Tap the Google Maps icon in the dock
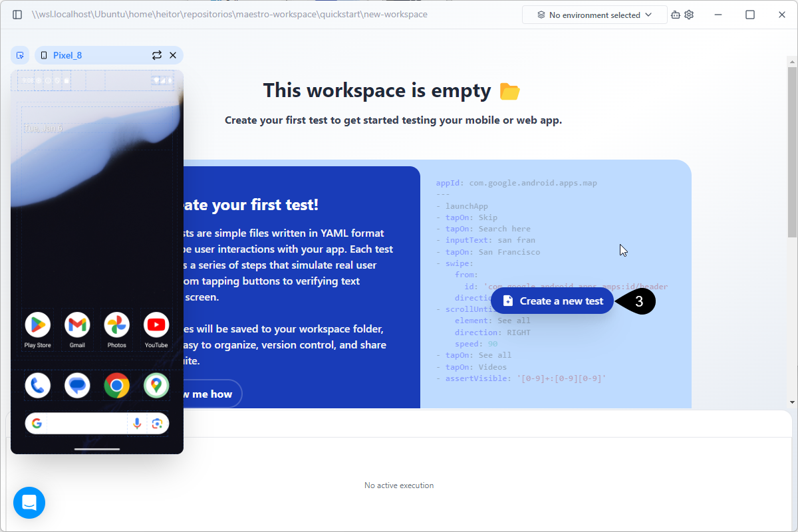Image resolution: width=798 pixels, height=532 pixels. (156, 385)
